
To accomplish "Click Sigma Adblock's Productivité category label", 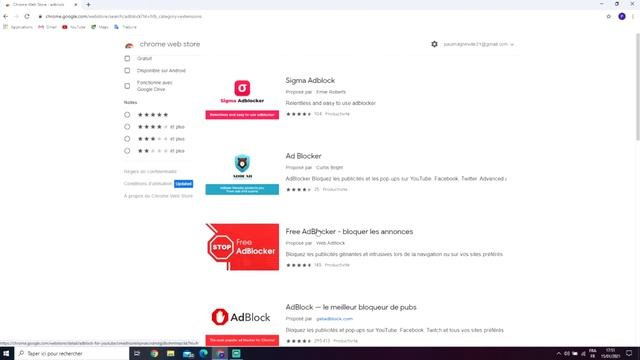I will click(337, 114).
